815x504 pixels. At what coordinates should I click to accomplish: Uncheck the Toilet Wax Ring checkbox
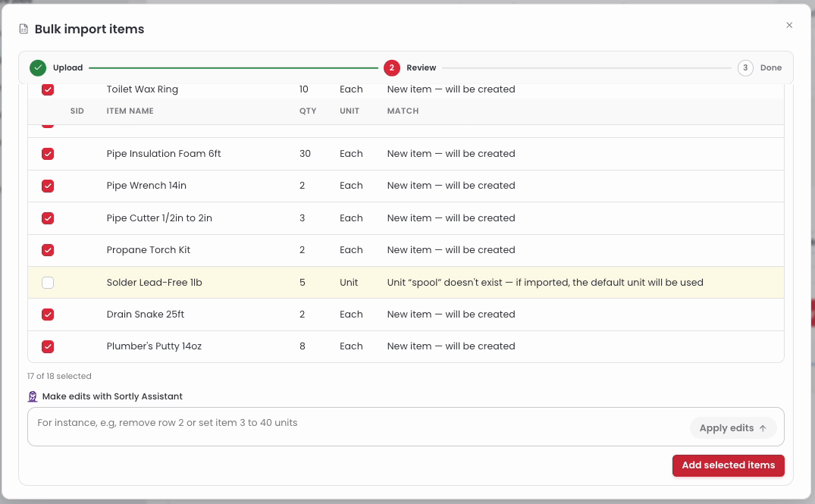48,89
